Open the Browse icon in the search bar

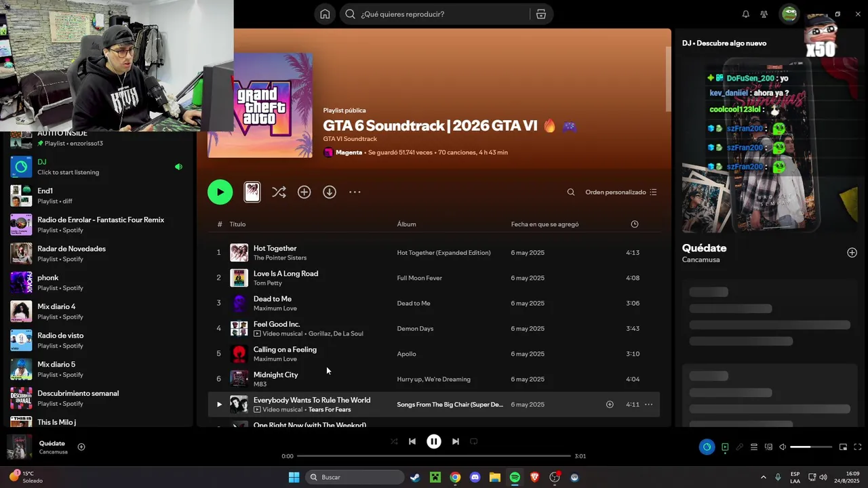[540, 14]
